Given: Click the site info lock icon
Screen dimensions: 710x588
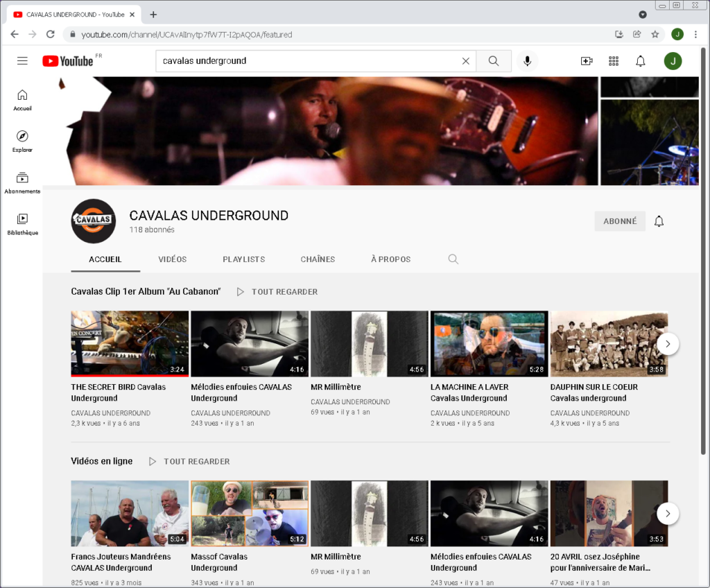Looking at the screenshot, I should tap(72, 35).
